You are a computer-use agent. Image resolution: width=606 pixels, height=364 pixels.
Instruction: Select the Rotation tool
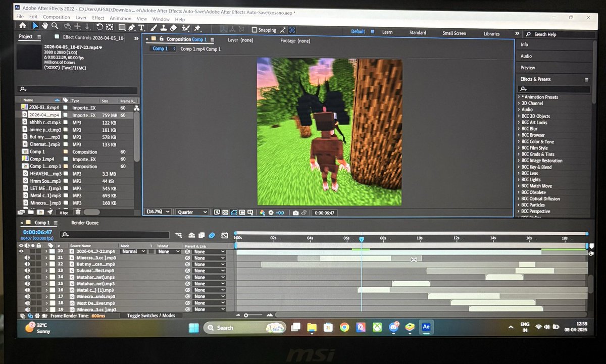point(99,27)
